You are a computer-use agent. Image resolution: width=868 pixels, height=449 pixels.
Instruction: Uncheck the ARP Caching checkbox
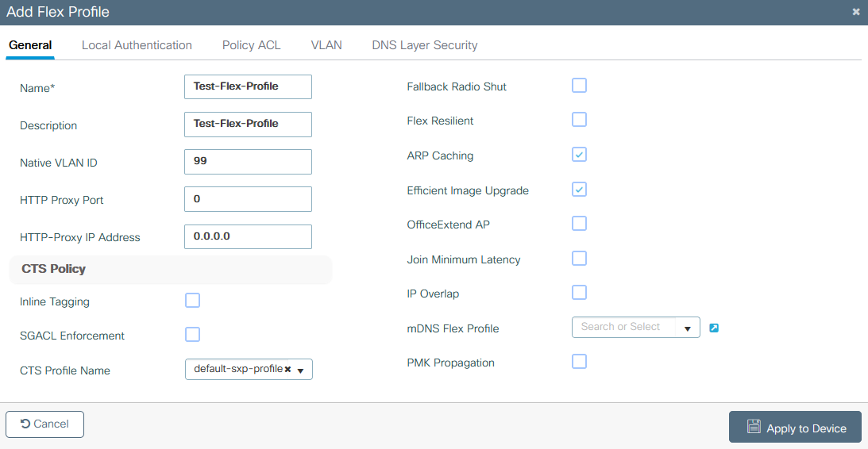(x=580, y=155)
